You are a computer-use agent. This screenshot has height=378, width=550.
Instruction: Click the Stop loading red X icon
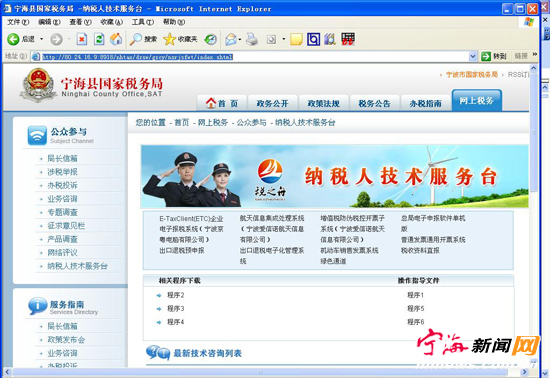[x=82, y=39]
